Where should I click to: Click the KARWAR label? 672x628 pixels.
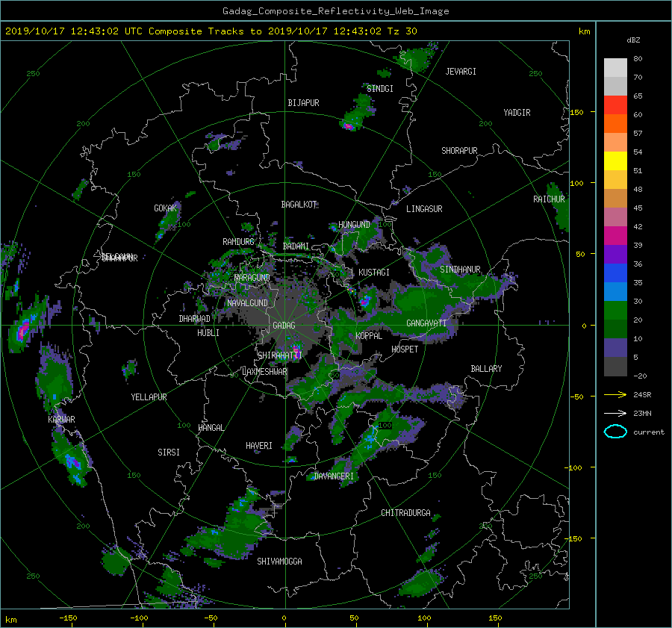coord(61,420)
